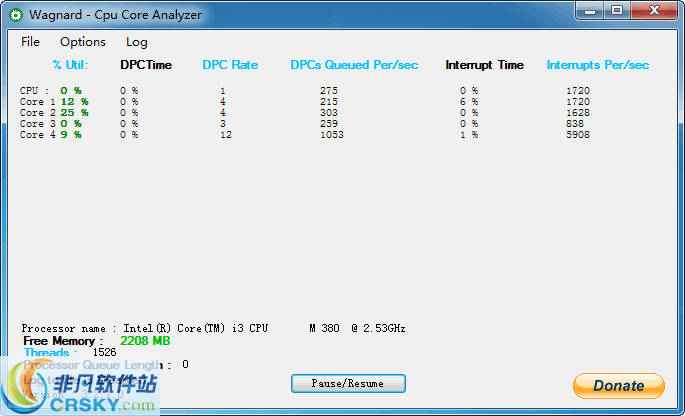685x416 pixels.
Task: Click Interrupt Time '6 %' for Core 1
Action: (469, 101)
